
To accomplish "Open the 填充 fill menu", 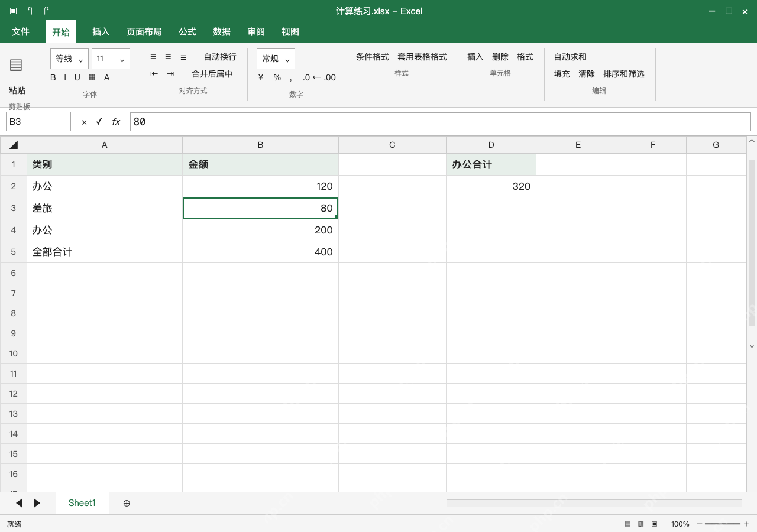I will point(562,74).
